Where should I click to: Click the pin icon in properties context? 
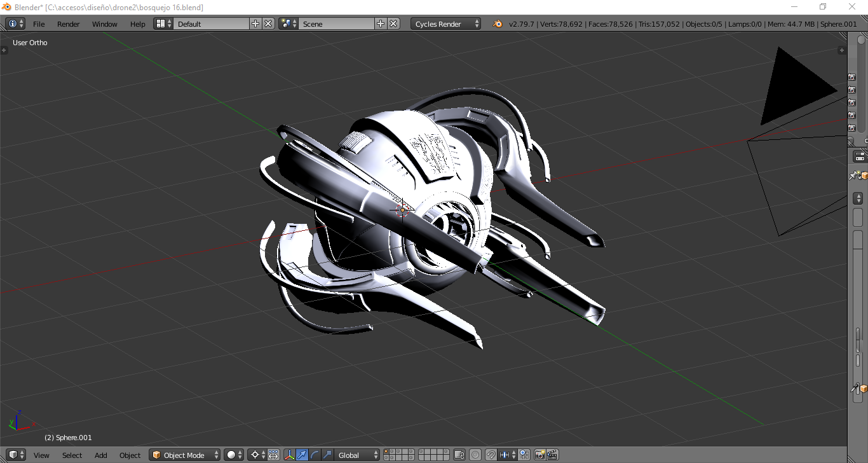click(855, 176)
